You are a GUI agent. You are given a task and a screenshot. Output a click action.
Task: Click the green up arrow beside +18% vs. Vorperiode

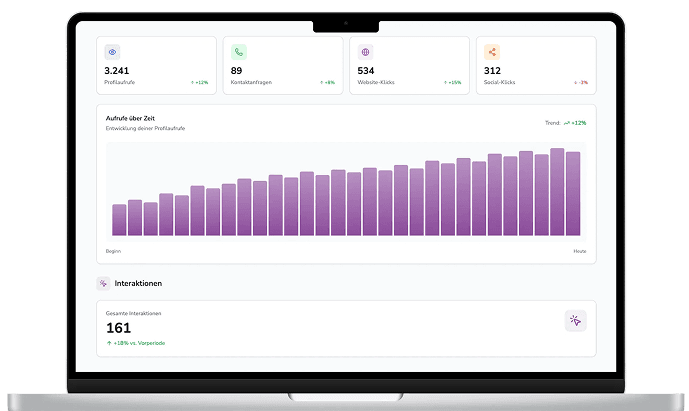pos(109,343)
